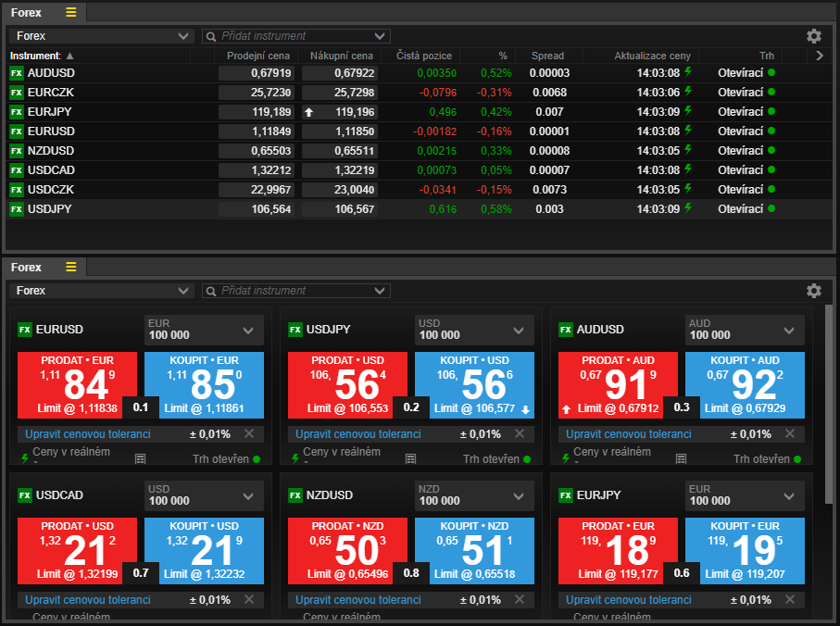Open the order ticket icon in EURUSD tile
Screen dimensions: 840x626
[x=141, y=459]
